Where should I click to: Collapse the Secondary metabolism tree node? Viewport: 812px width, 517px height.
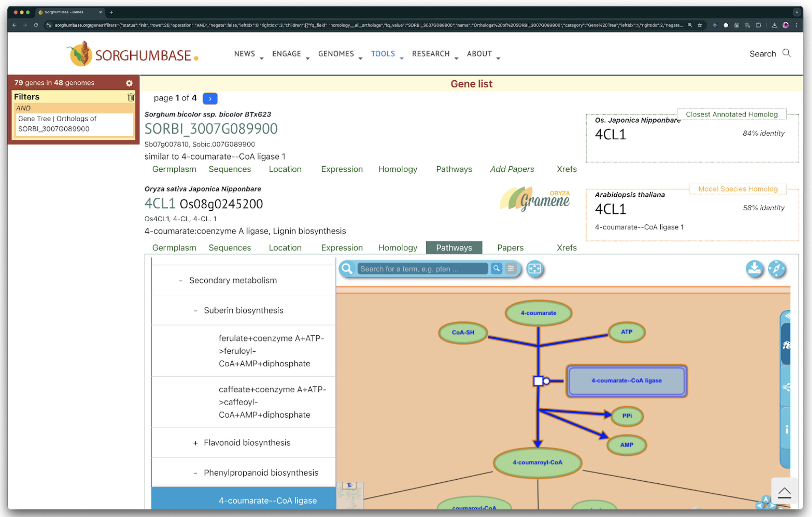pos(181,280)
